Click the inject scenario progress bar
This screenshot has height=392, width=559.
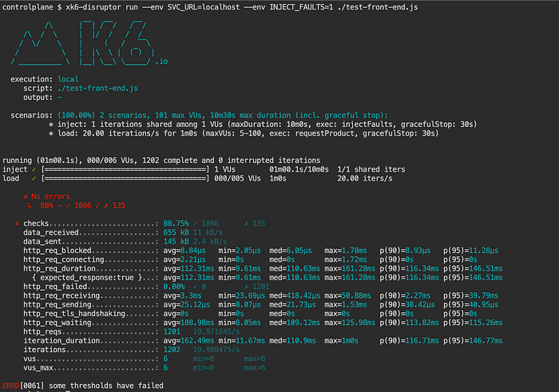click(x=125, y=169)
